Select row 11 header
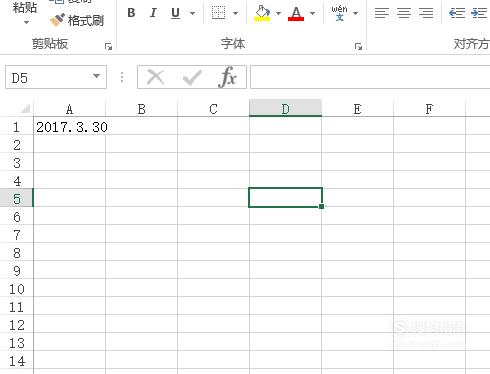The height and width of the screenshot is (374, 490). (x=16, y=307)
